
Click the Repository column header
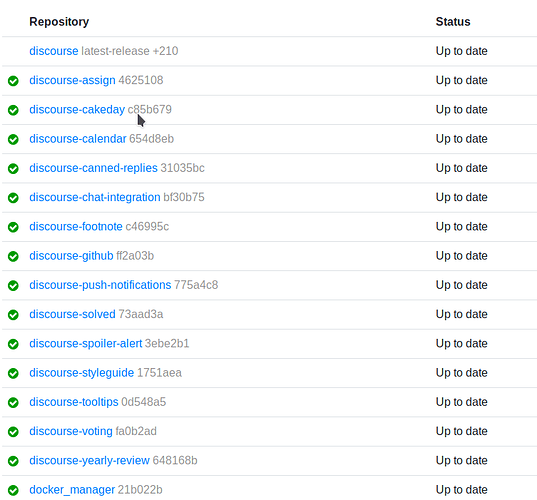tap(59, 22)
